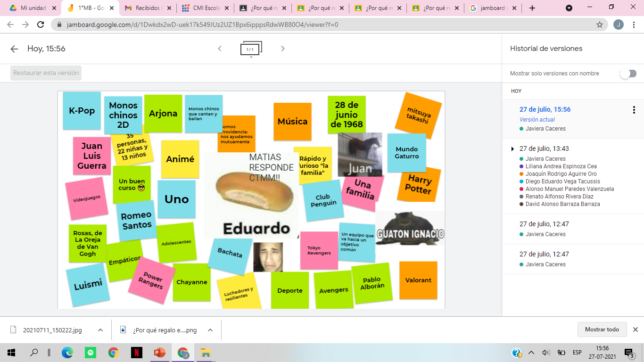Bookmark this page with the star icon
The image size is (644, 362).
click(600, 25)
